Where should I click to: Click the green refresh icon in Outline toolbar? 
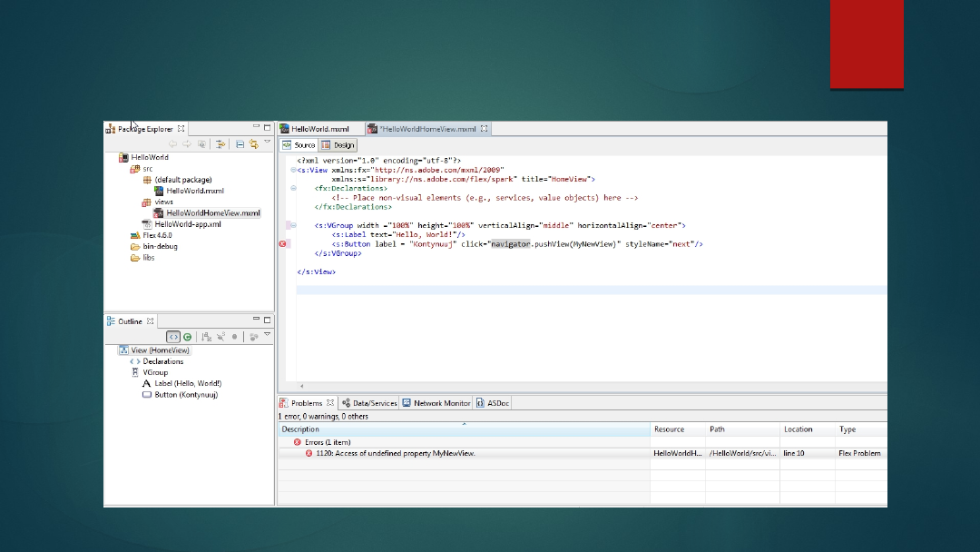pyautogui.click(x=188, y=337)
